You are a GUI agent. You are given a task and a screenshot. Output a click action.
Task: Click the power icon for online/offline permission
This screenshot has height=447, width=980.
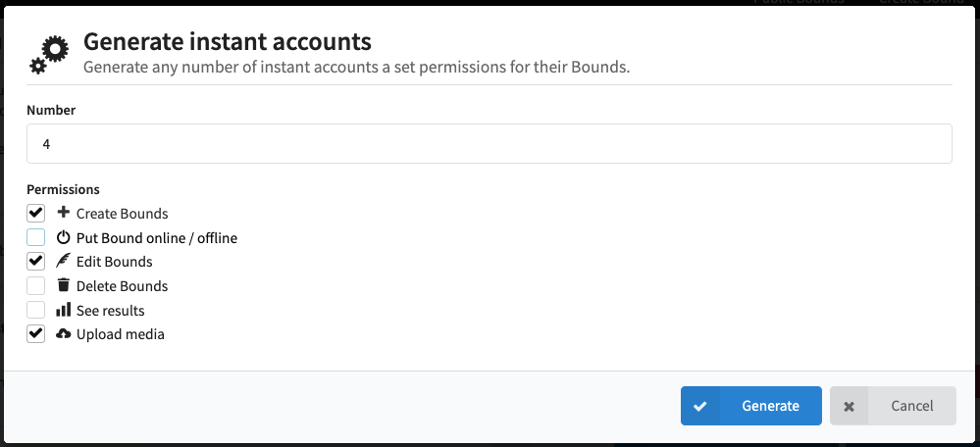(x=63, y=237)
